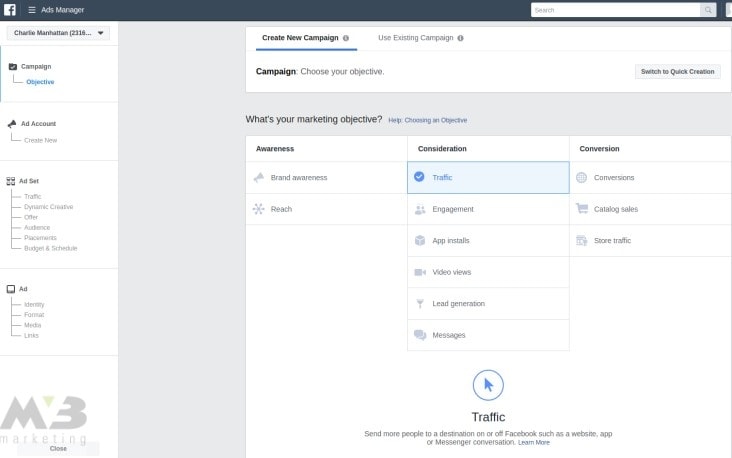Click Objective under Campaign in sidebar
Screen dimensions: 732x458
click(40, 82)
